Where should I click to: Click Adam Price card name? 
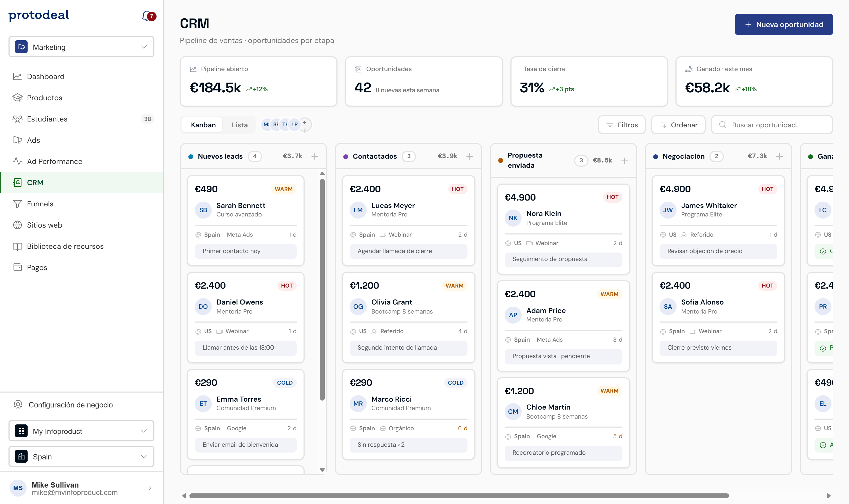(x=546, y=310)
